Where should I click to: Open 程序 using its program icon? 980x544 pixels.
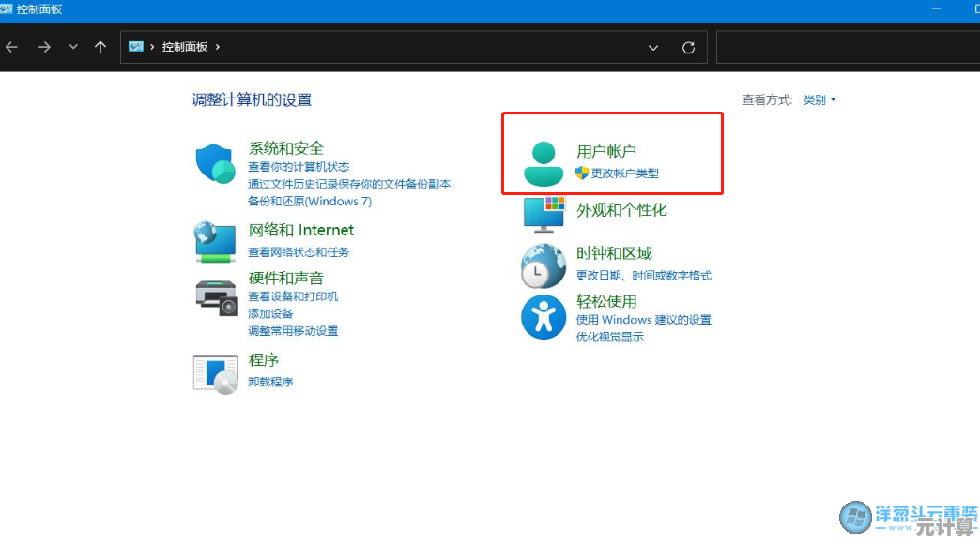tap(214, 373)
